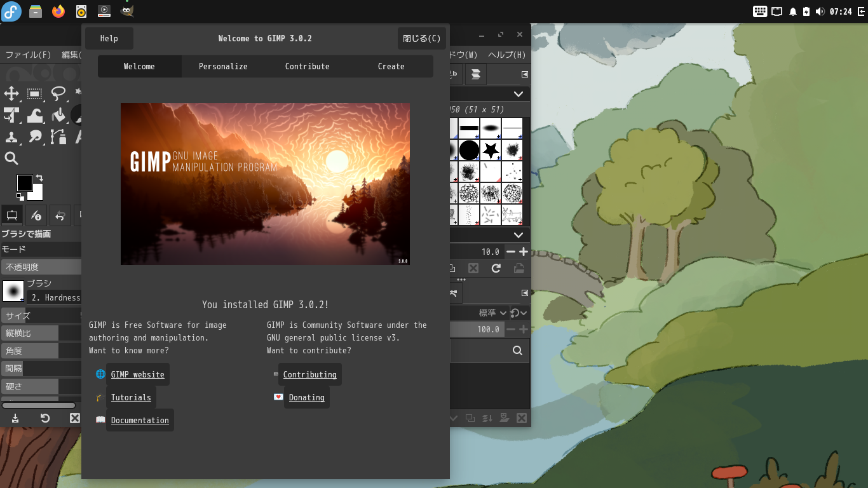Open the tag assignment chevron below brush grid
The image size is (868, 488).
tap(519, 235)
